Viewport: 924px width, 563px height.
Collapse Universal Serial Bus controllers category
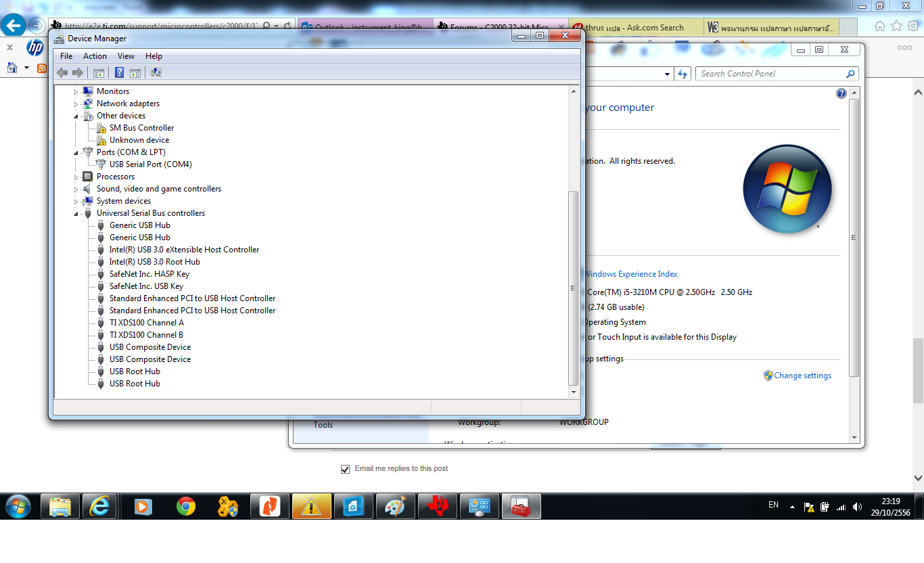pos(76,213)
